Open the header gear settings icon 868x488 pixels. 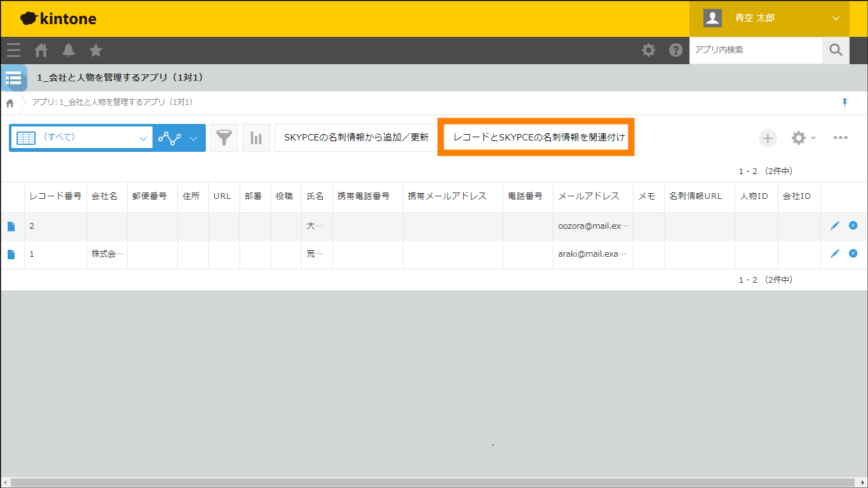click(648, 50)
